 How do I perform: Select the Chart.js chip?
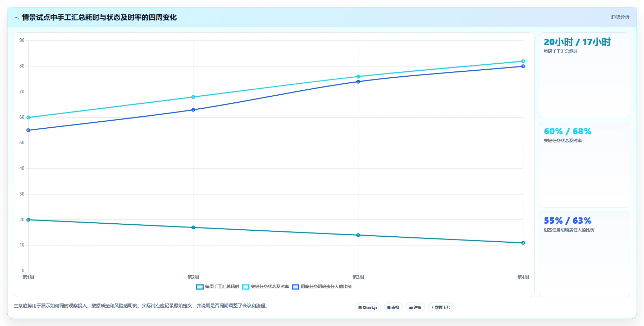point(368,307)
